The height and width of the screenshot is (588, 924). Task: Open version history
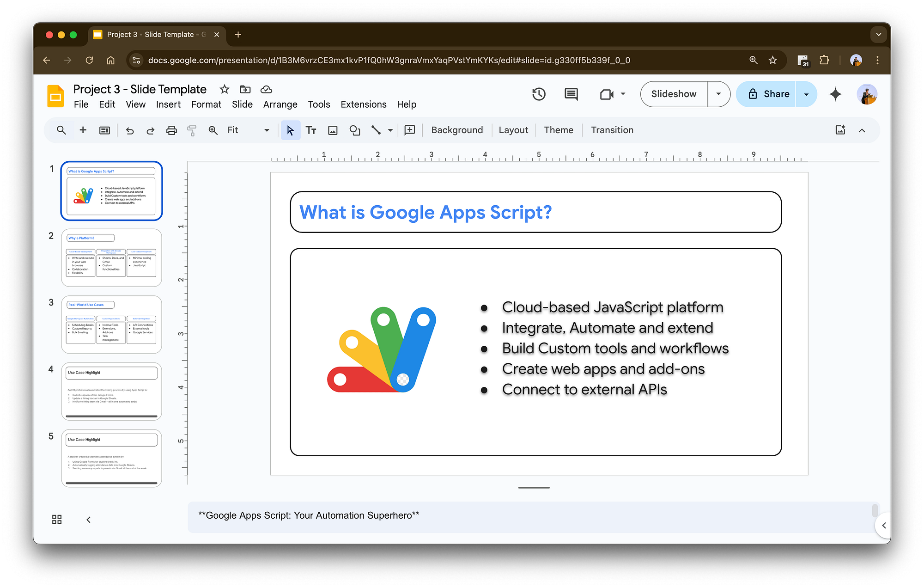539,94
